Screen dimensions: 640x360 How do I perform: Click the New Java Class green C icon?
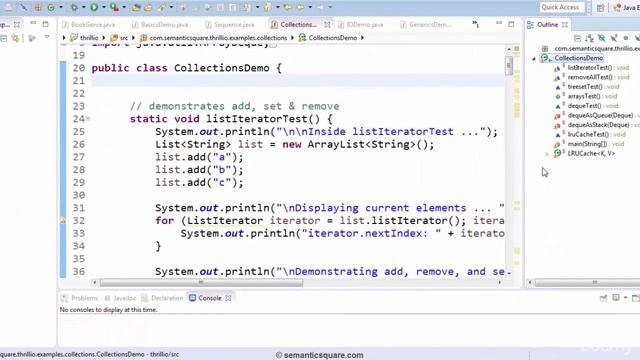(51, 7)
